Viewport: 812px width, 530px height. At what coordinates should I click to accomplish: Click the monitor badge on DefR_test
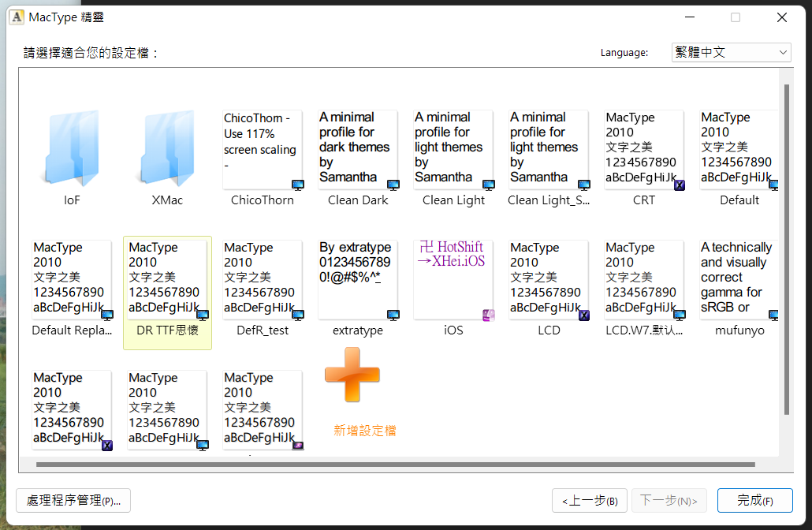pyautogui.click(x=299, y=313)
